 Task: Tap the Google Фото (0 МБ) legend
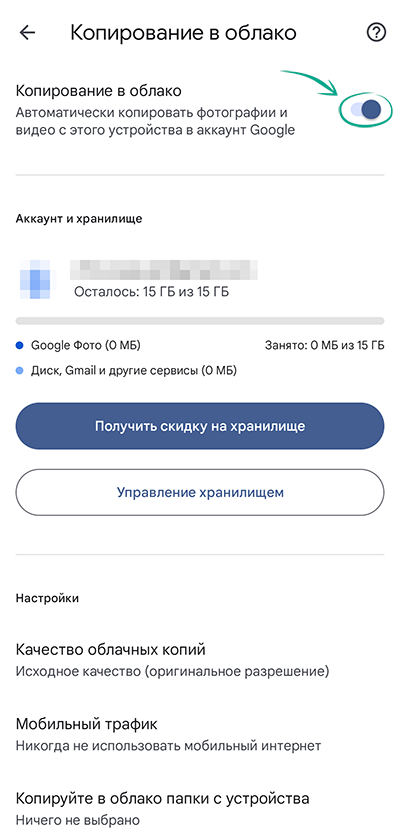coord(86,346)
